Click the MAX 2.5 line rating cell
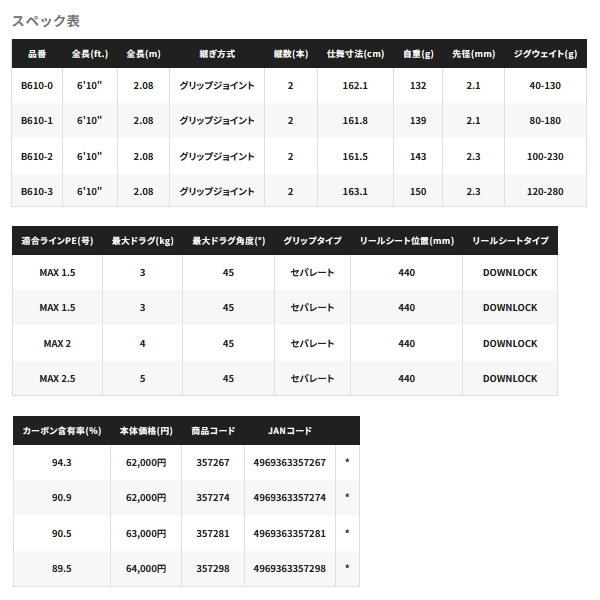600x600 pixels. coord(57,379)
